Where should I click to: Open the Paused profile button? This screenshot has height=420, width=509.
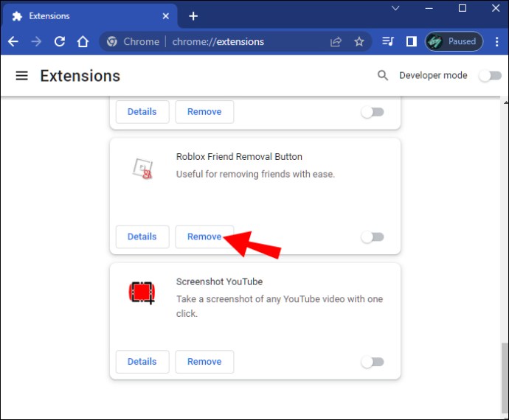(x=454, y=41)
